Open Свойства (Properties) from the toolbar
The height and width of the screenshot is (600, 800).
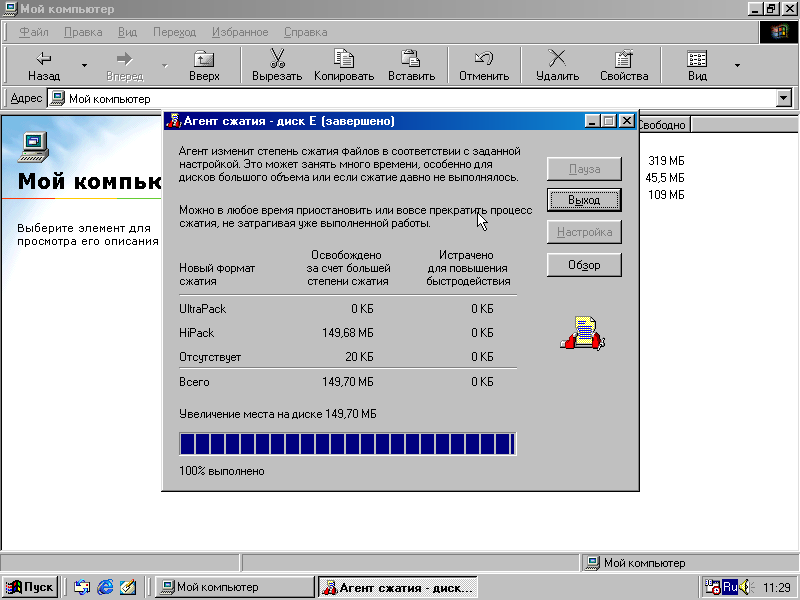pos(624,59)
